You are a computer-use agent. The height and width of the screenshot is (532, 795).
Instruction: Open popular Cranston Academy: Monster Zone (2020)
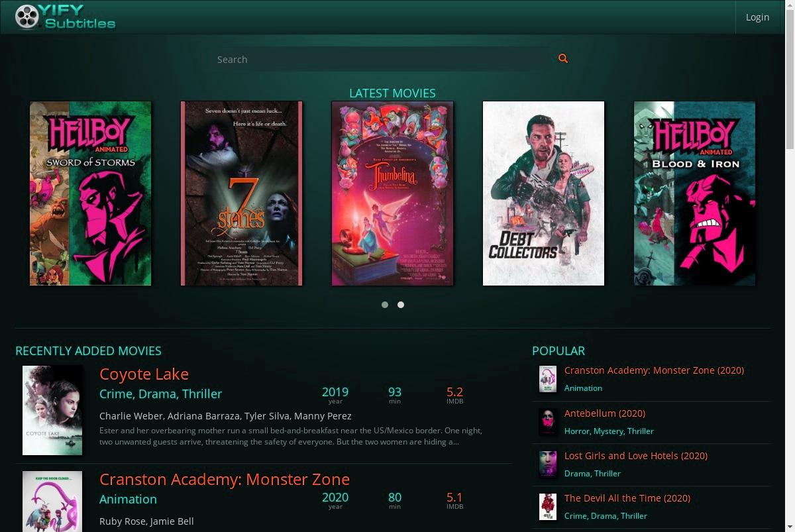point(654,370)
